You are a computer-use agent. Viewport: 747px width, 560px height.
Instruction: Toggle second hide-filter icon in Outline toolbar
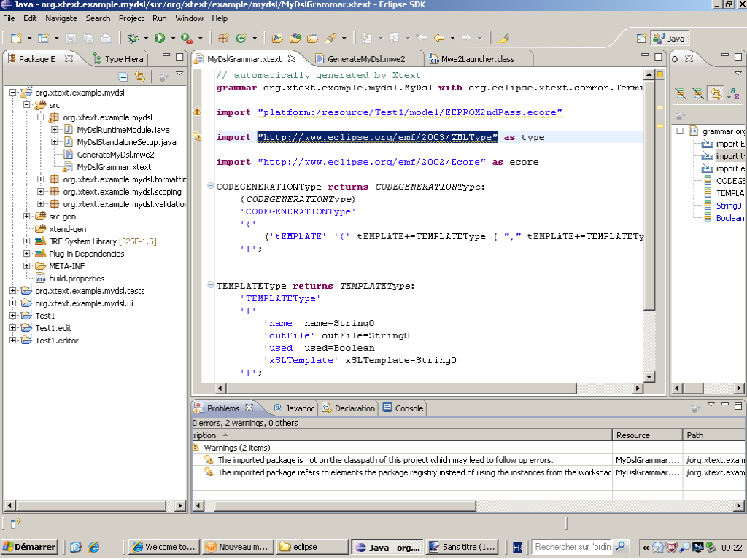(x=698, y=93)
